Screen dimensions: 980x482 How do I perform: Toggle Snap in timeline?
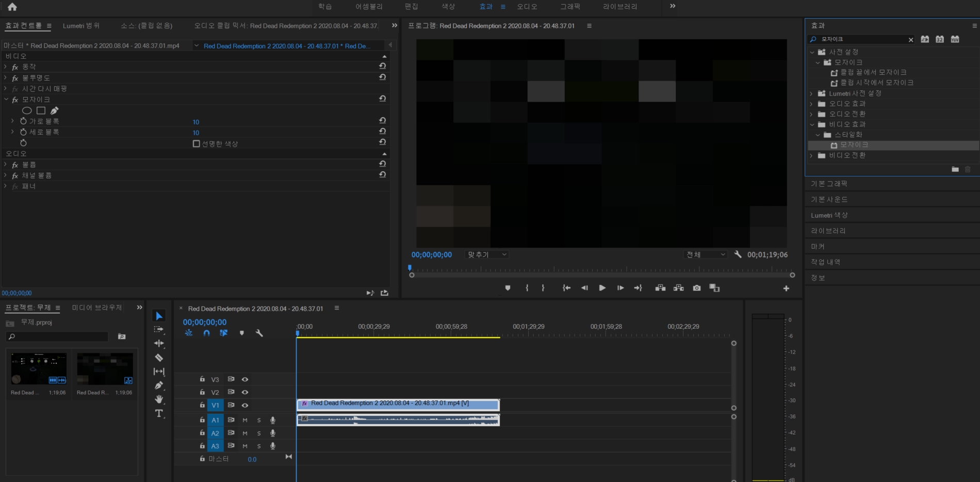click(x=206, y=333)
